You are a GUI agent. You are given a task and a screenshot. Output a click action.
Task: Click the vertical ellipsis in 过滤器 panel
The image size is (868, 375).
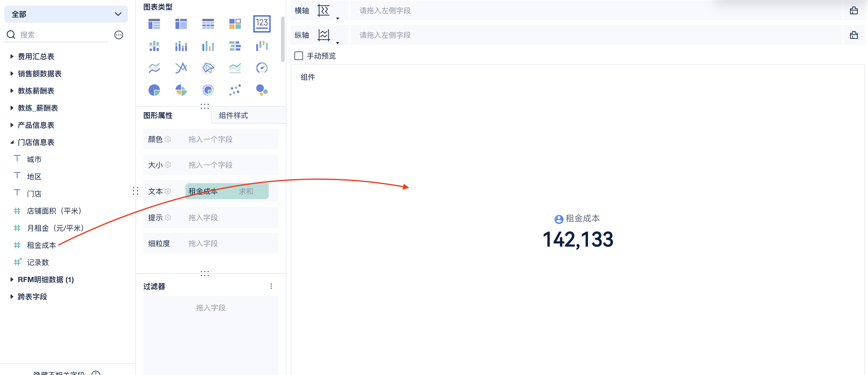271,286
